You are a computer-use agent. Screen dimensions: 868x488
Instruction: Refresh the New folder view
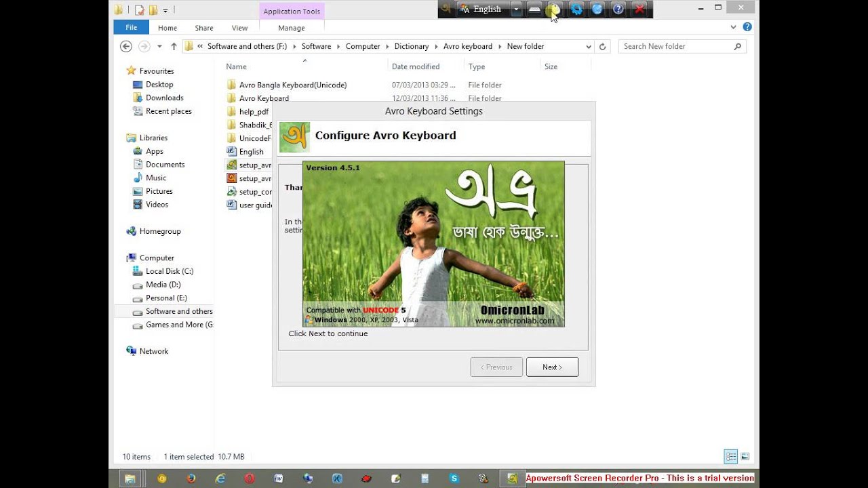click(602, 46)
